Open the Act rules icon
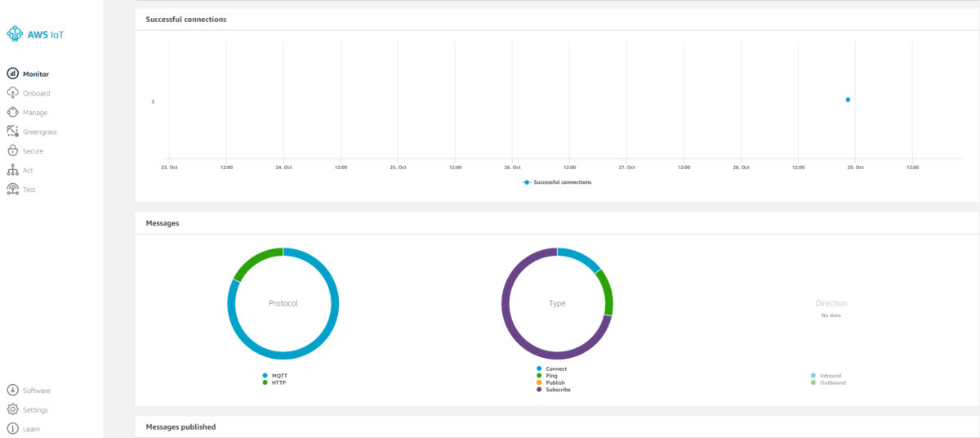This screenshot has height=438, width=980. pyautogui.click(x=12, y=170)
